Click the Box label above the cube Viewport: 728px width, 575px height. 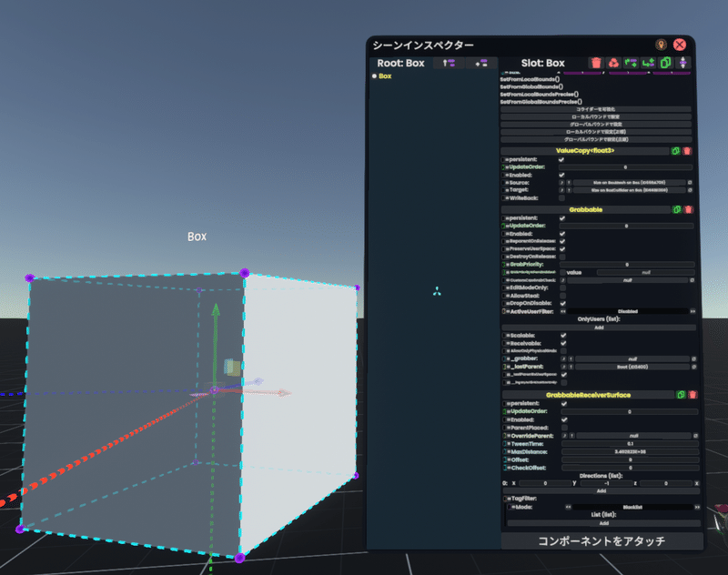[197, 237]
